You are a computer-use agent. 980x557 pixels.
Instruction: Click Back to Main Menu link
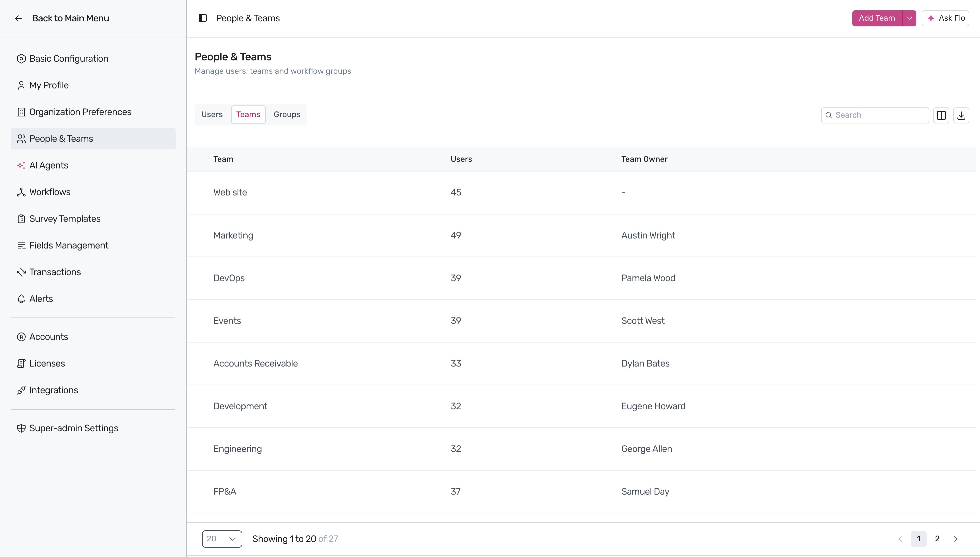(70, 18)
